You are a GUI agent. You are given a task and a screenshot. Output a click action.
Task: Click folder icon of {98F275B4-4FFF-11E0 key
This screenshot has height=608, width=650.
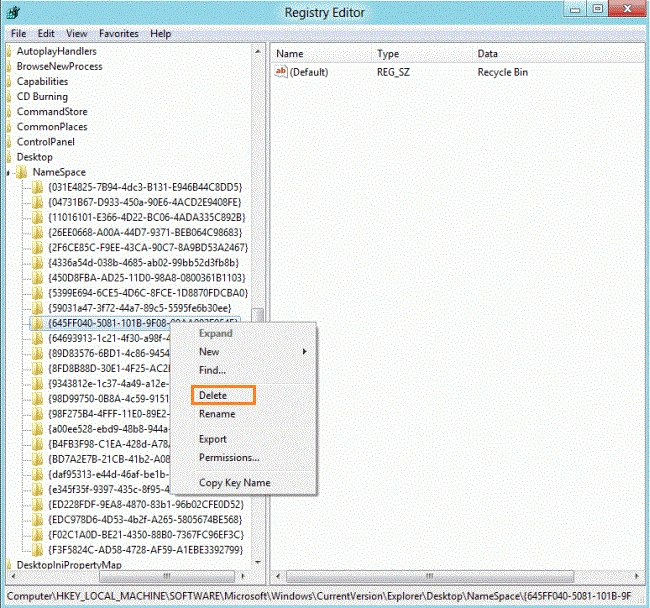[x=37, y=414]
